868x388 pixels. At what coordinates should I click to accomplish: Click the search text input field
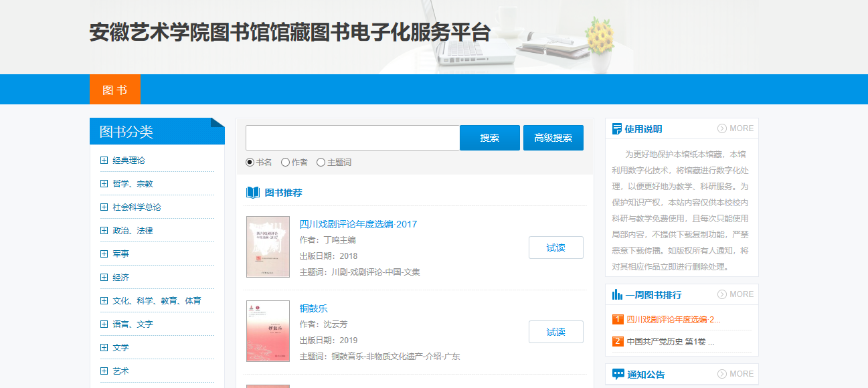353,138
